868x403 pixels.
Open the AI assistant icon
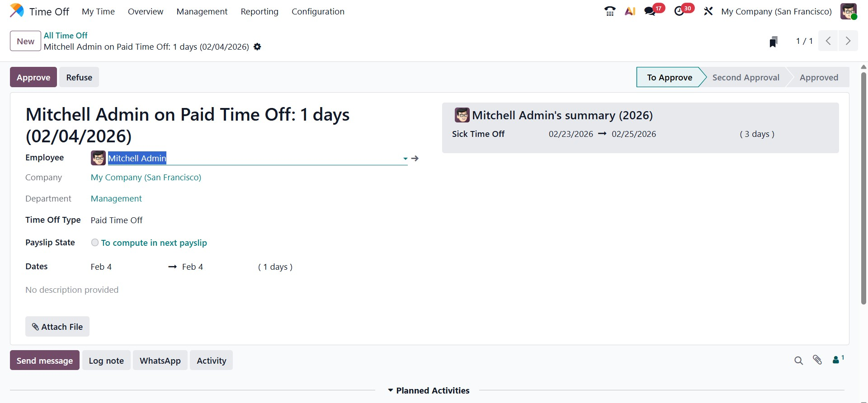point(630,11)
